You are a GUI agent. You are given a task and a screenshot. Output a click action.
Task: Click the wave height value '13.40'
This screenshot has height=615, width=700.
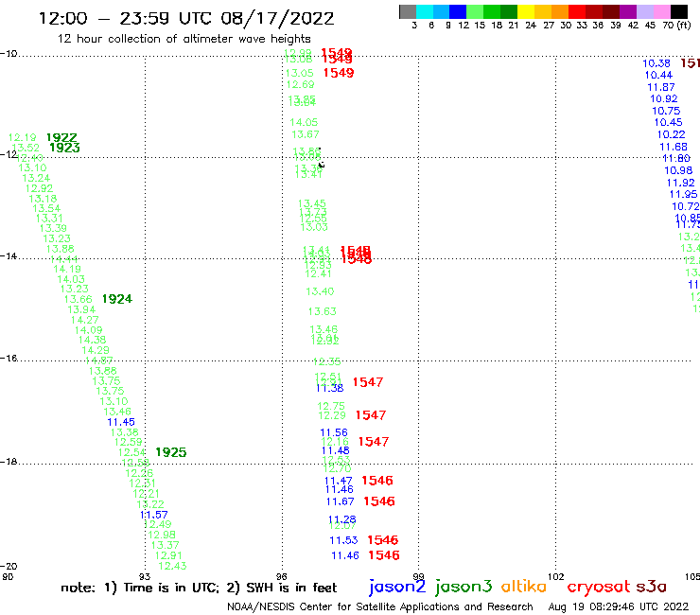320,291
